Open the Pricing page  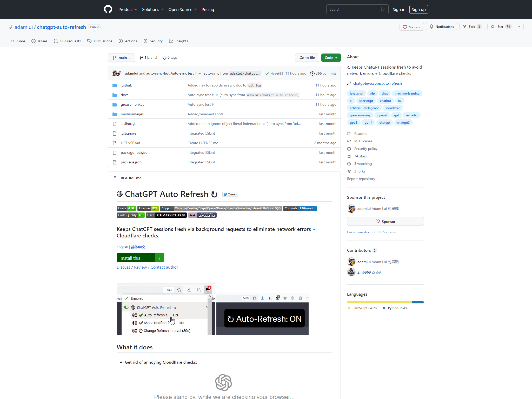(208, 9)
